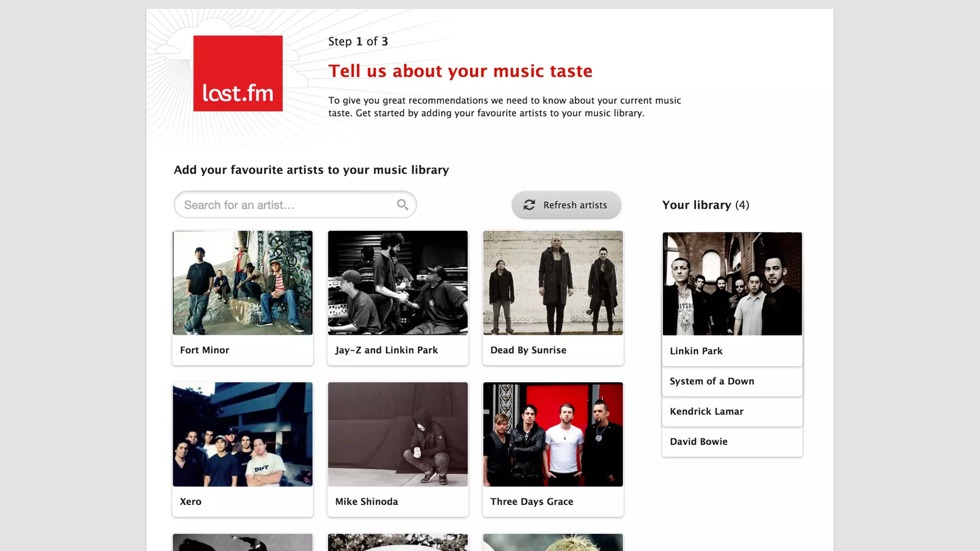Click Linkin Park name in library
980x551 pixels.
[x=696, y=351]
